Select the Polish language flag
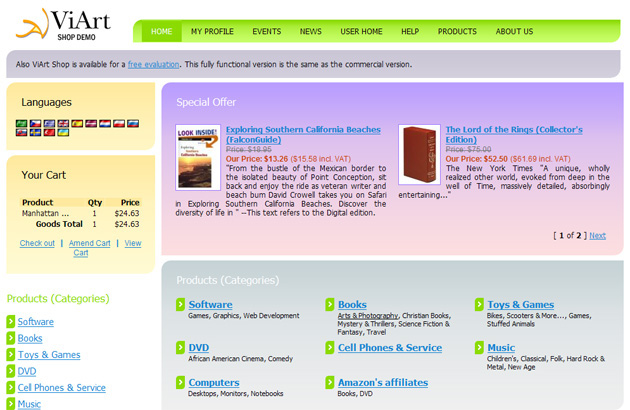 click(119, 123)
